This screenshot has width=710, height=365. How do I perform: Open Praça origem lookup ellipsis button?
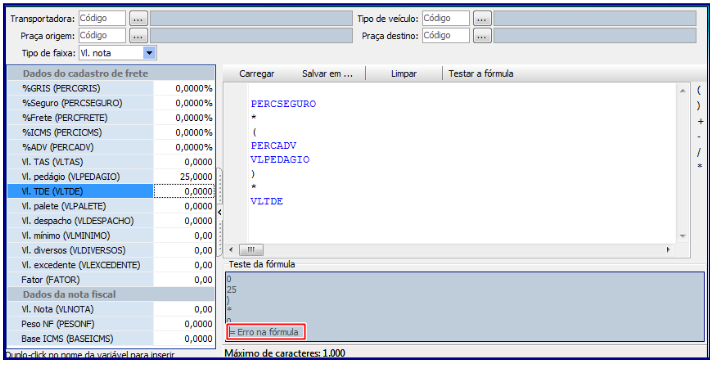[x=138, y=36]
